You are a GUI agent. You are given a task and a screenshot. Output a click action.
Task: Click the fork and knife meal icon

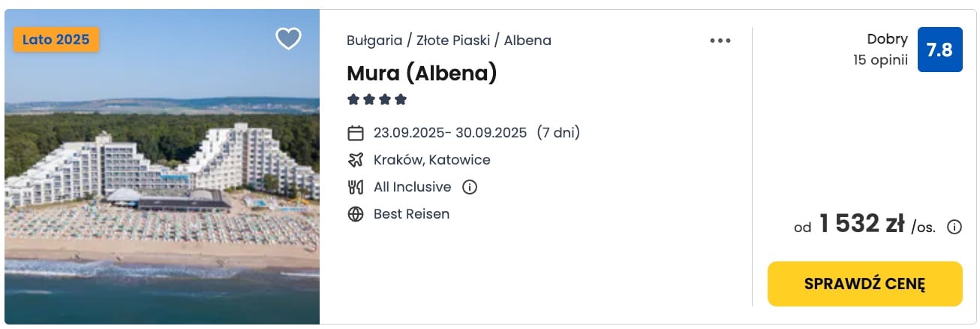point(356,187)
